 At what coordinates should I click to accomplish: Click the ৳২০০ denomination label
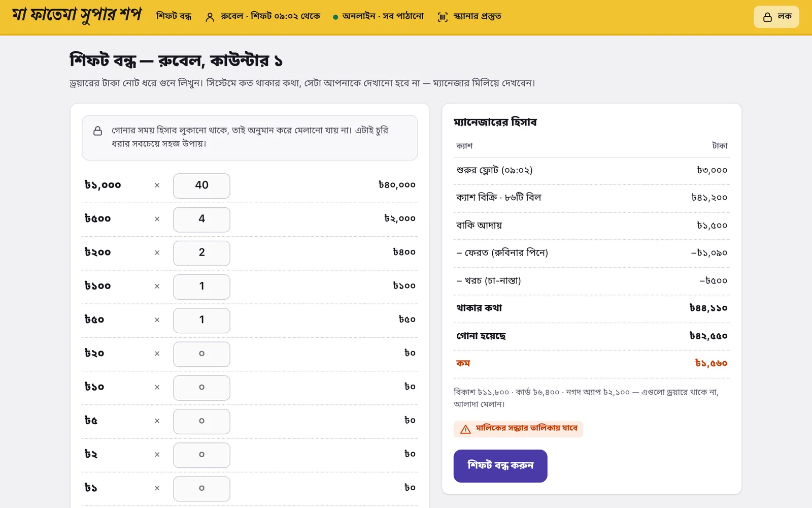click(x=97, y=252)
